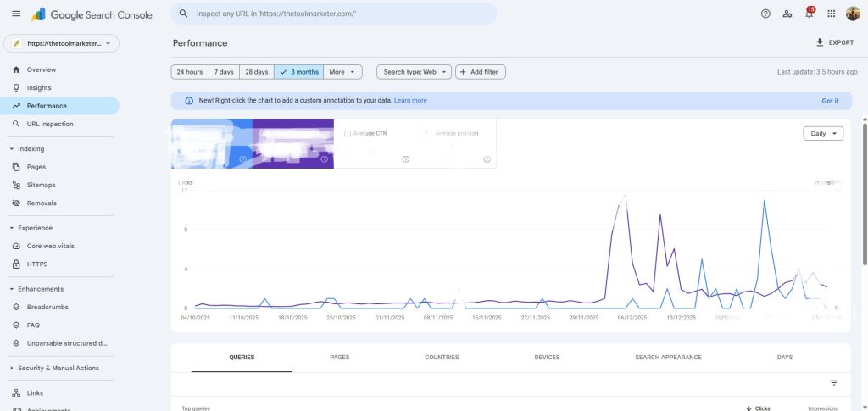The width and height of the screenshot is (868, 411).
Task: Switch to the Days tab
Action: pos(784,358)
